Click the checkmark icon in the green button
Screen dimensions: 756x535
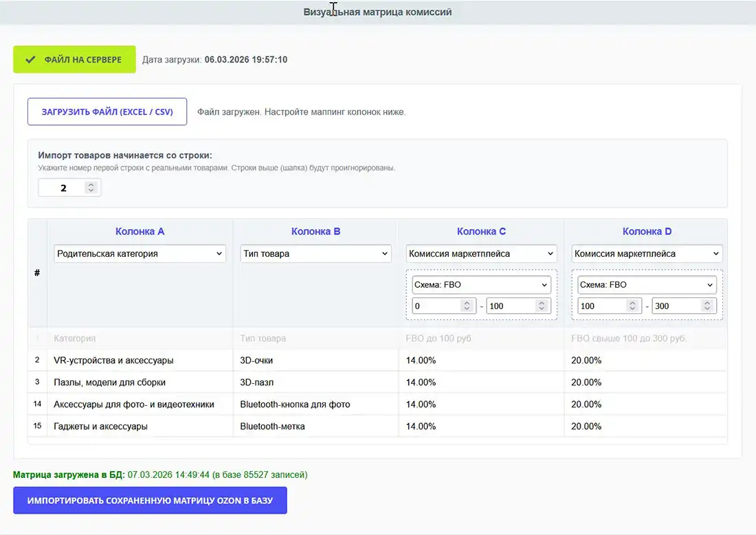tap(30, 60)
